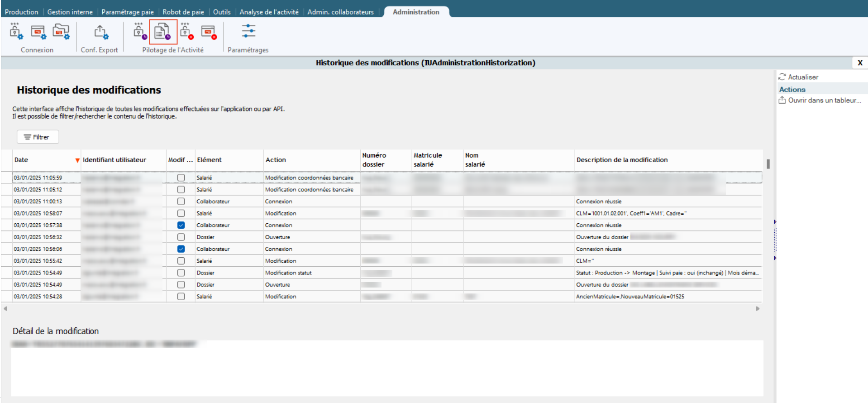Open the Filtrer options
This screenshot has width=868, height=403.
tap(38, 137)
